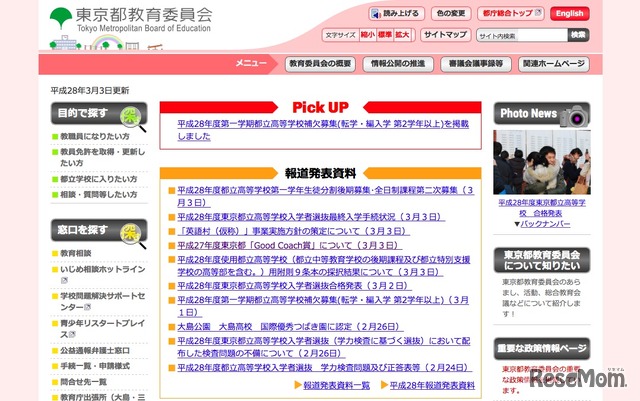Click external link icon after 青少年リスタートプレイス
The height and width of the screenshot is (401, 640).
click(x=73, y=334)
